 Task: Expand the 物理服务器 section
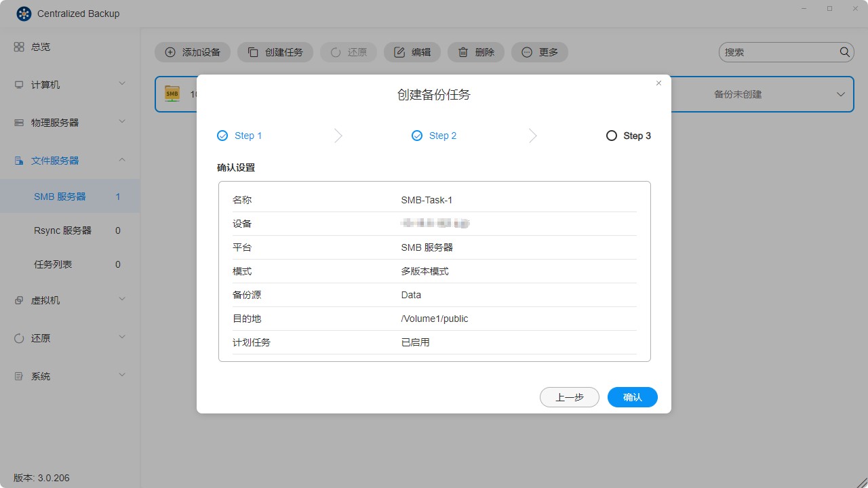pyautogui.click(x=54, y=122)
